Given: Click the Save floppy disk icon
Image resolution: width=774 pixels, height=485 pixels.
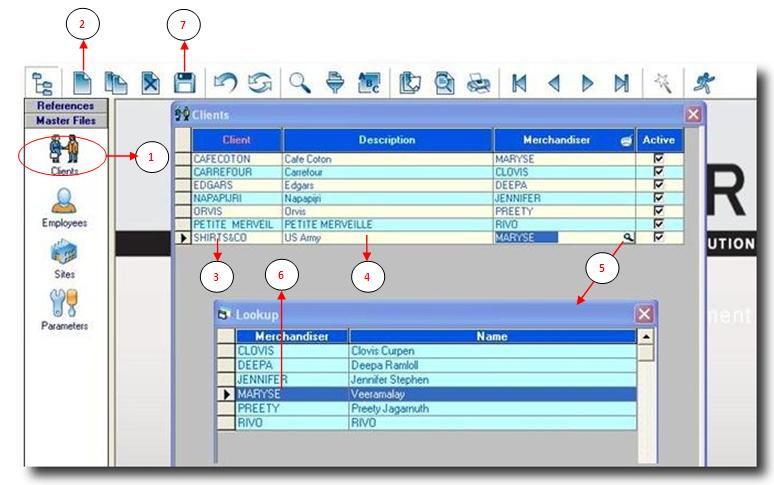Looking at the screenshot, I should point(184,83).
